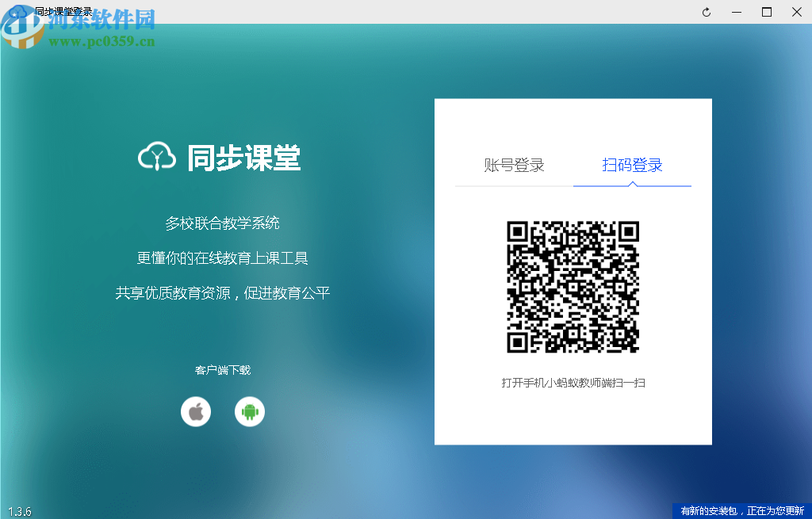The height and width of the screenshot is (519, 812).
Task: Maximize the login window
Action: pyautogui.click(x=766, y=12)
